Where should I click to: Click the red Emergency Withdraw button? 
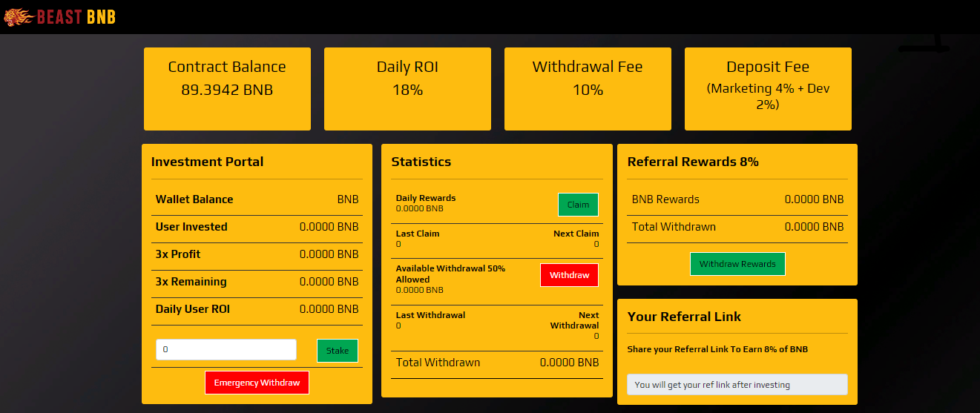click(x=257, y=383)
